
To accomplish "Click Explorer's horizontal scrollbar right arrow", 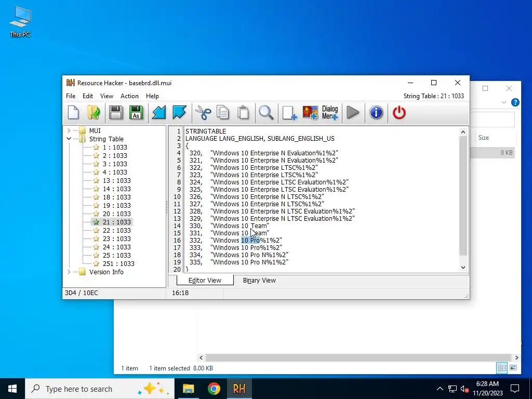I will coord(516,357).
